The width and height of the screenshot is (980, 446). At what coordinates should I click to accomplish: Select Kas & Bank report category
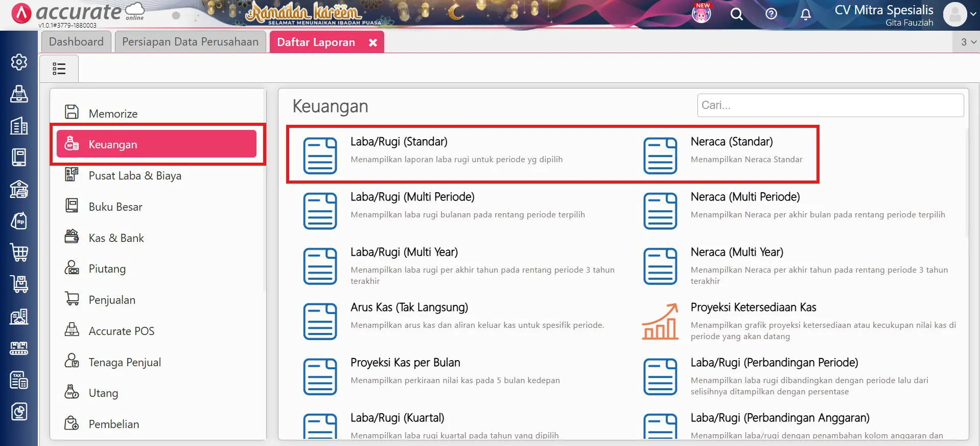click(x=116, y=238)
